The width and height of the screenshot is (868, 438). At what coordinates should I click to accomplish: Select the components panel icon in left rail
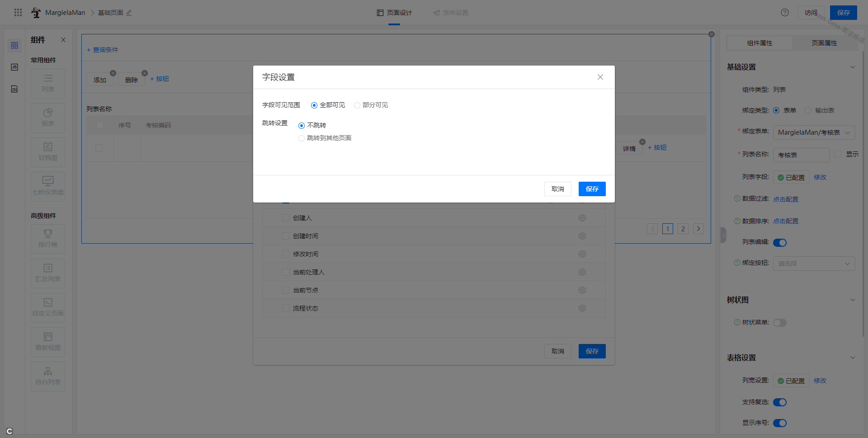pos(14,46)
